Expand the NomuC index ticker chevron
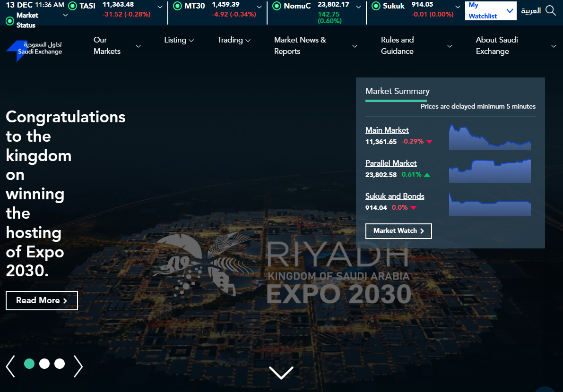The height and width of the screenshot is (392, 563). (x=358, y=7)
